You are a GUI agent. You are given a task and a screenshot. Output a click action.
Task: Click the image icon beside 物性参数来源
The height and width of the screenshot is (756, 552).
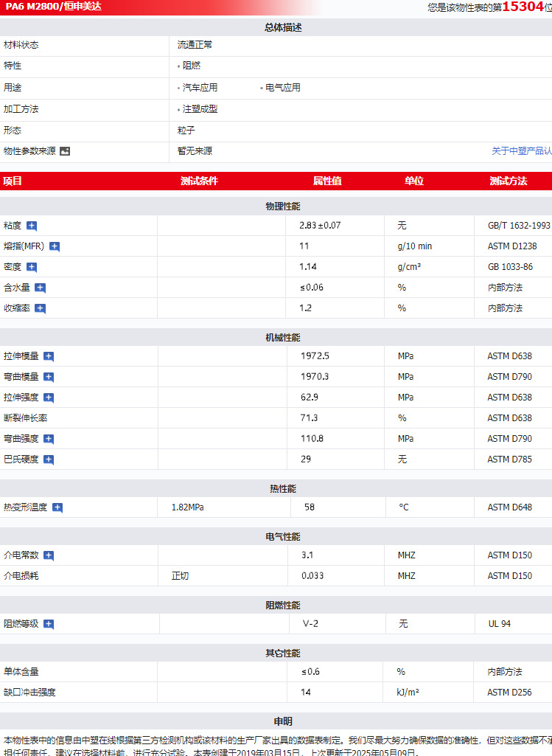pos(65,151)
